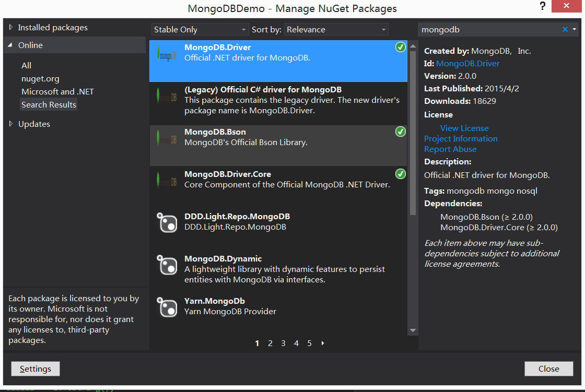Click the Tags: mongodb mongo nosql text
This screenshot has width=585, height=392.
pos(481,191)
